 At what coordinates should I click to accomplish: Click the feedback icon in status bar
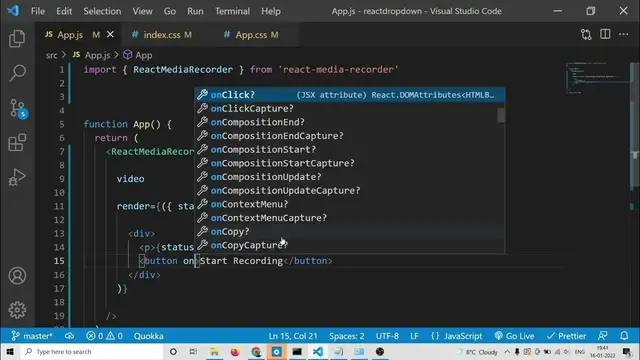(x=603, y=336)
